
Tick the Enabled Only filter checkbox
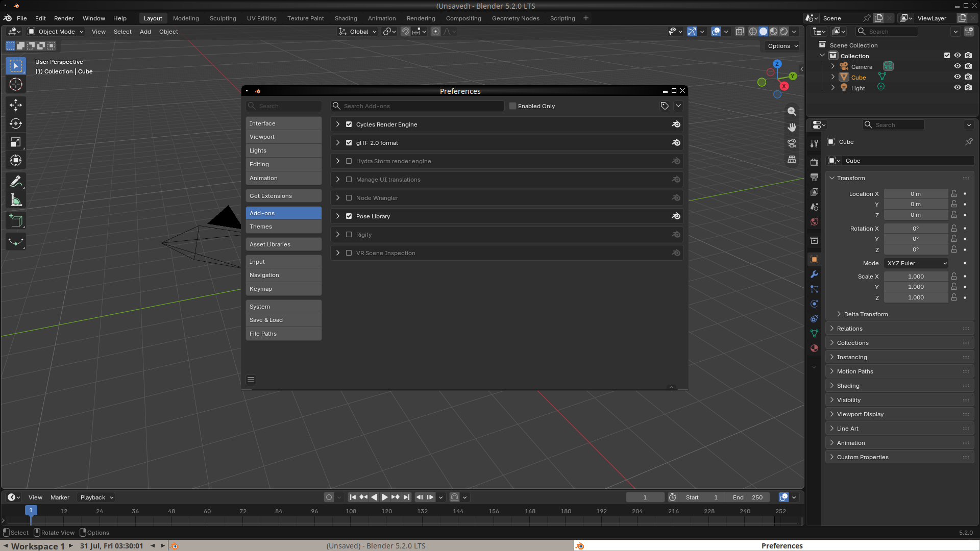coord(512,106)
